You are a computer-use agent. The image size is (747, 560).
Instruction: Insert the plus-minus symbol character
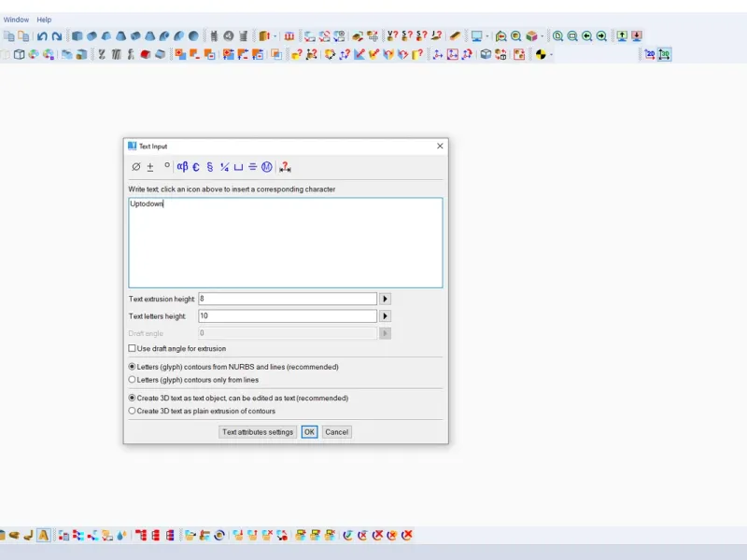click(x=150, y=167)
